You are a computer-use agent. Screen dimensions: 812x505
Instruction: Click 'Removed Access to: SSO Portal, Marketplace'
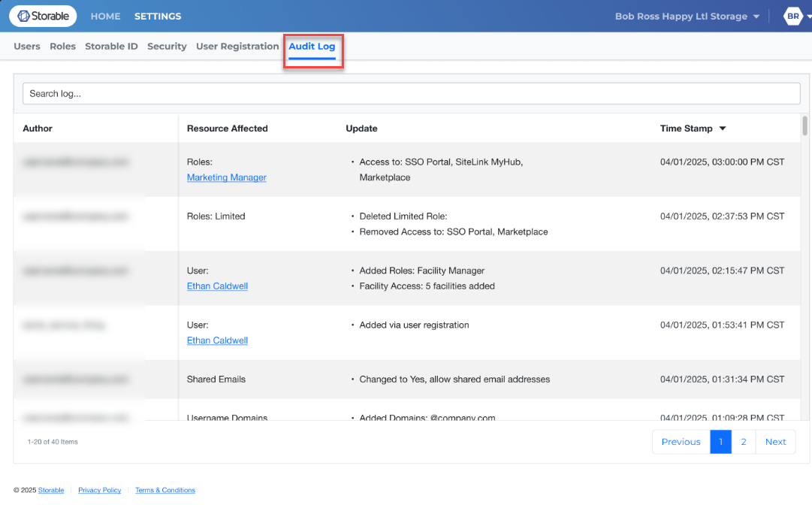453,231
